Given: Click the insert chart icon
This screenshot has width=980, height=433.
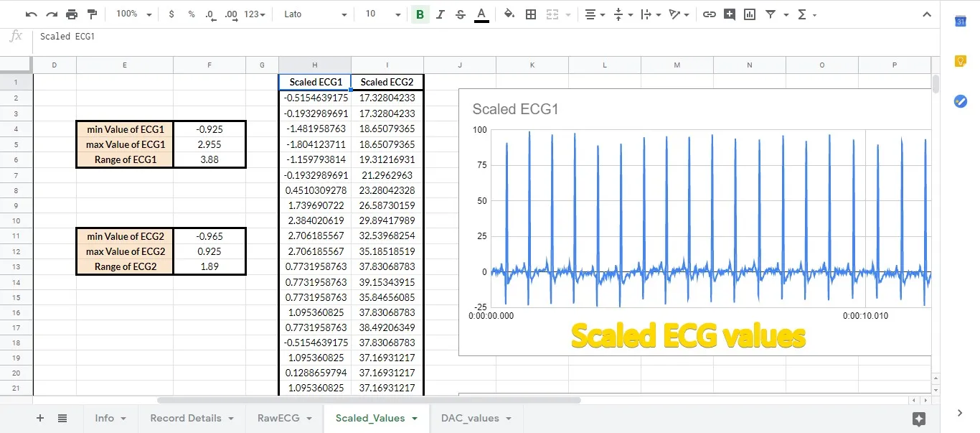Looking at the screenshot, I should click(750, 14).
